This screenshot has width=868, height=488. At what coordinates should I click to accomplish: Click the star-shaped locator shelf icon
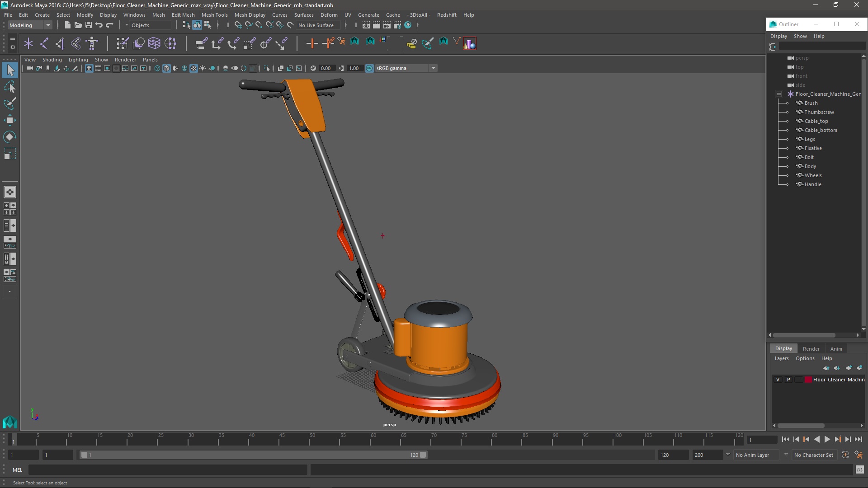coord(28,43)
